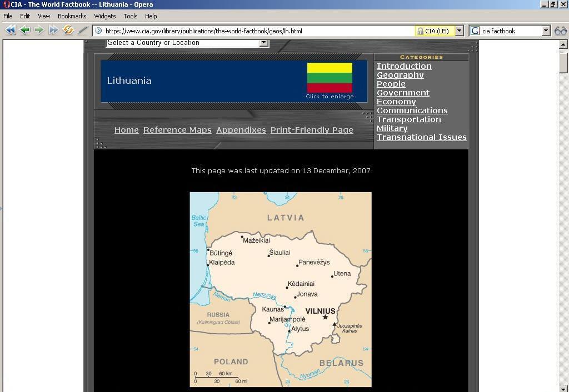Go to the Reference Maps link
This screenshot has height=392, width=569.
177,130
